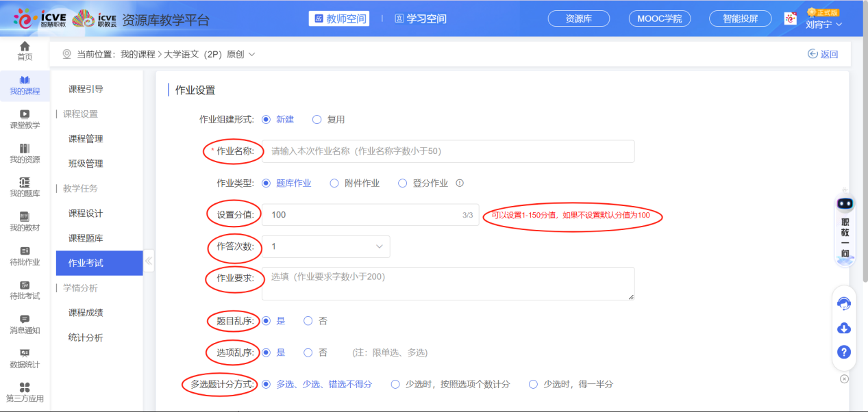Select 复用 as the assignment creation mode

click(317, 120)
